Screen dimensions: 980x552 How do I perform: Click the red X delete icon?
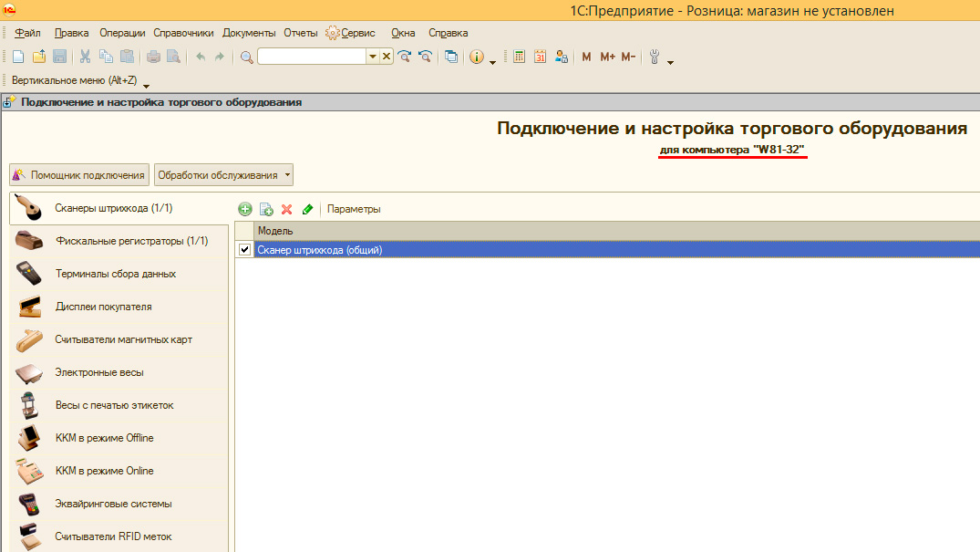coord(286,209)
